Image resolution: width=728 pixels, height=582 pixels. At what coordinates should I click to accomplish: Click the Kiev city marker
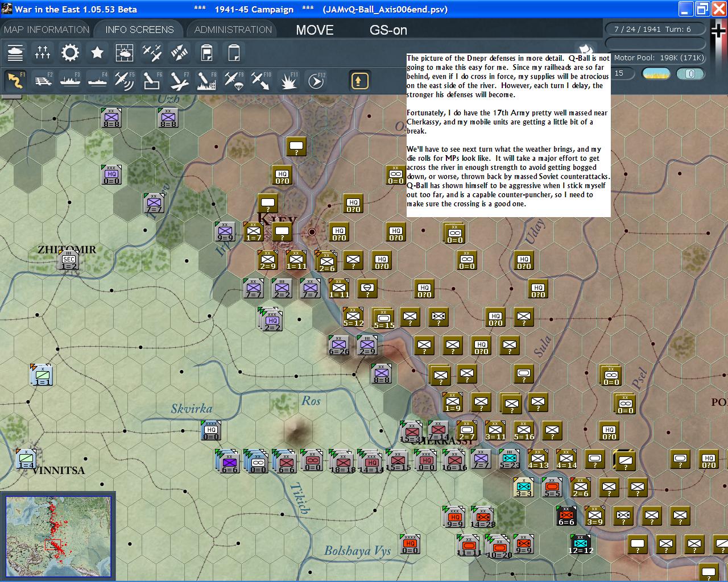312,232
